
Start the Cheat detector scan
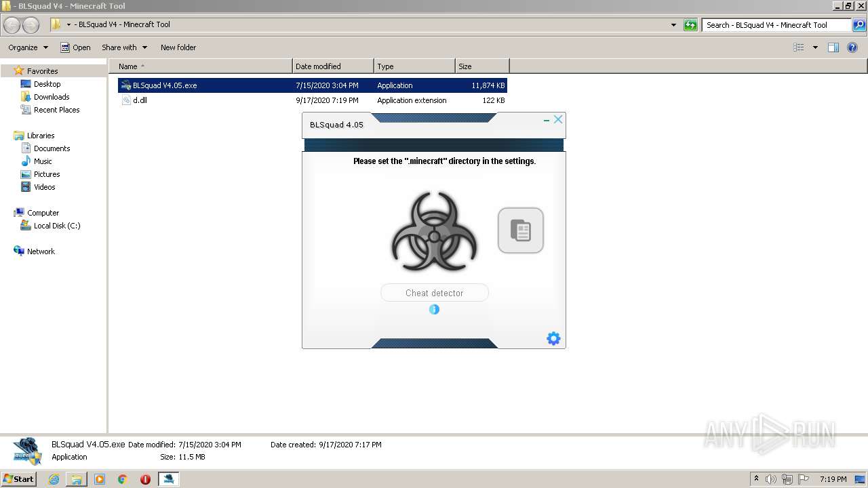click(x=434, y=293)
